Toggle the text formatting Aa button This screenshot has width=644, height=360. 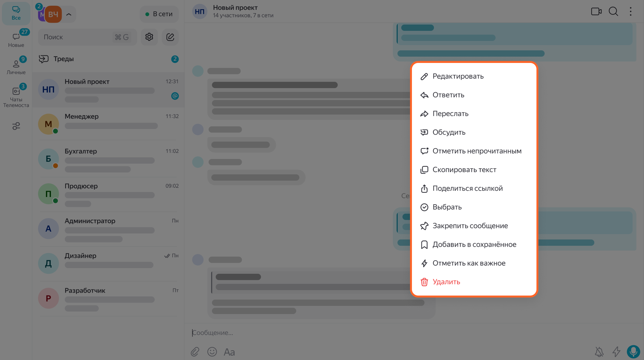pos(229,352)
